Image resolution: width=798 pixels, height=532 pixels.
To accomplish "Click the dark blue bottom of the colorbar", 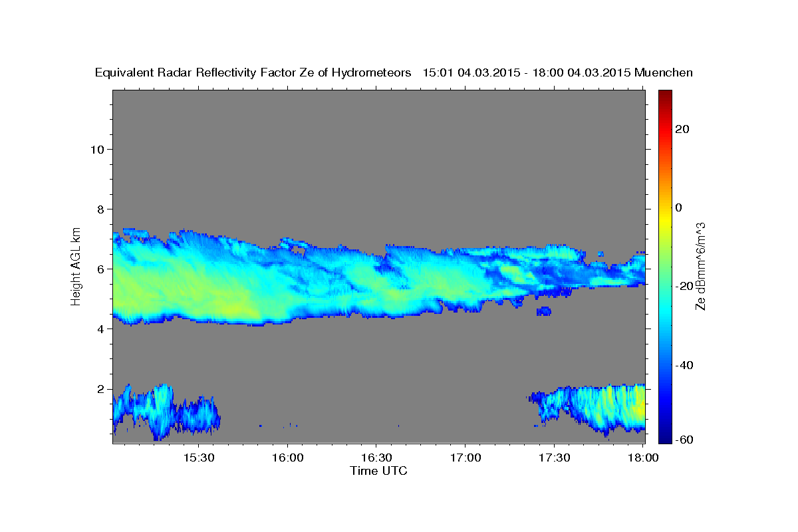I will (666, 436).
